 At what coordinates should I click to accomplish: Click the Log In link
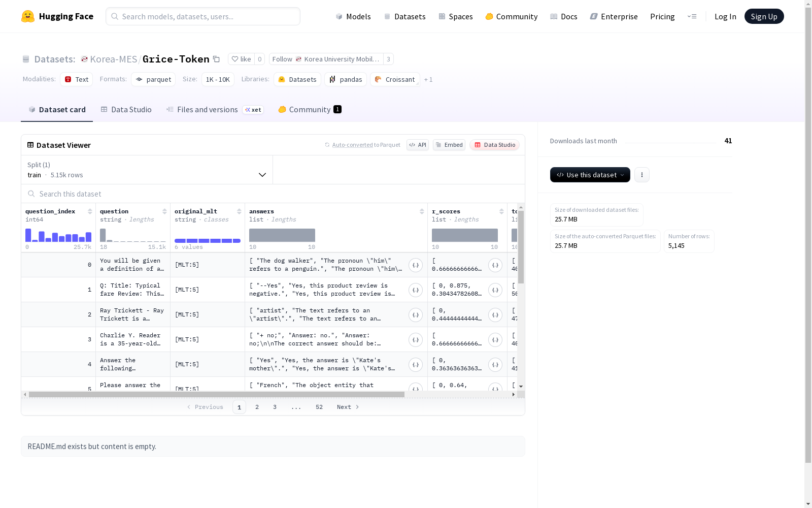[x=725, y=16]
